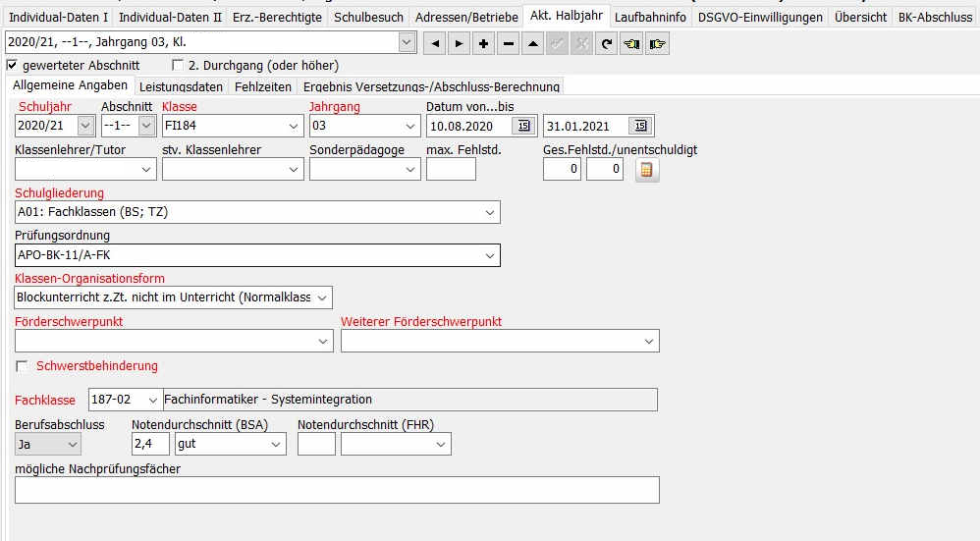Expand the Klasse FI184 dropdown
The width and height of the screenshot is (980, 541).
pyautogui.click(x=294, y=126)
